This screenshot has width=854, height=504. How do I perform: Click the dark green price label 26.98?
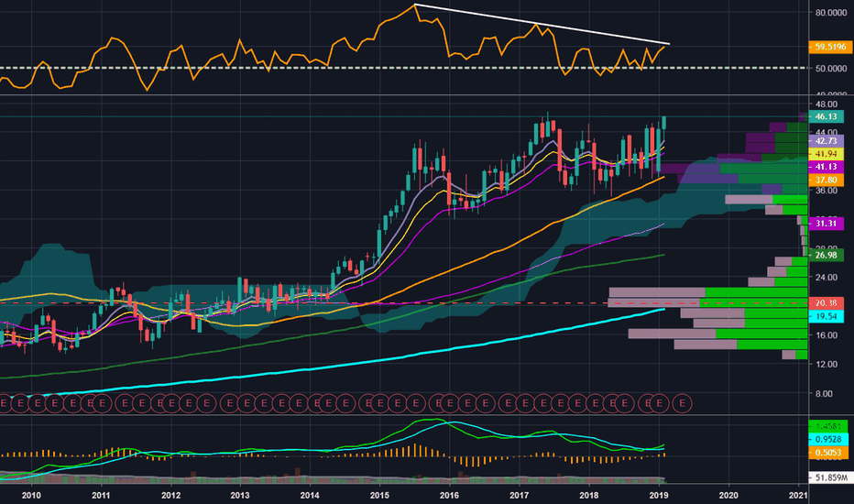tap(826, 256)
